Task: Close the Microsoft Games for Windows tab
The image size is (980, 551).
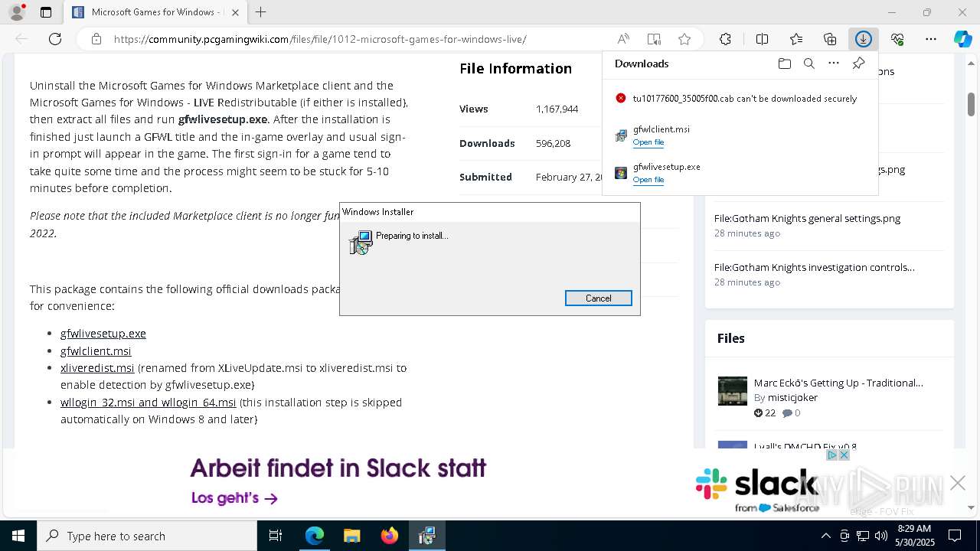Action: [x=235, y=12]
